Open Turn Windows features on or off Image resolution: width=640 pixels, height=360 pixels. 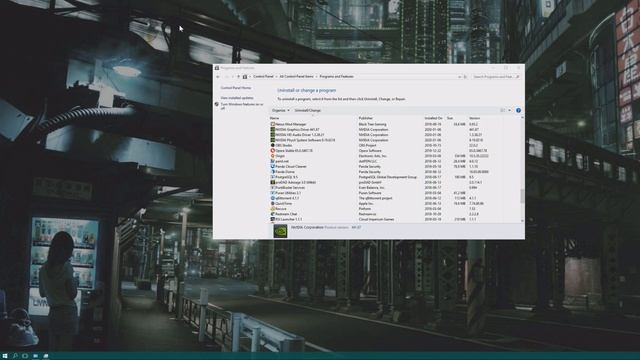click(x=242, y=106)
